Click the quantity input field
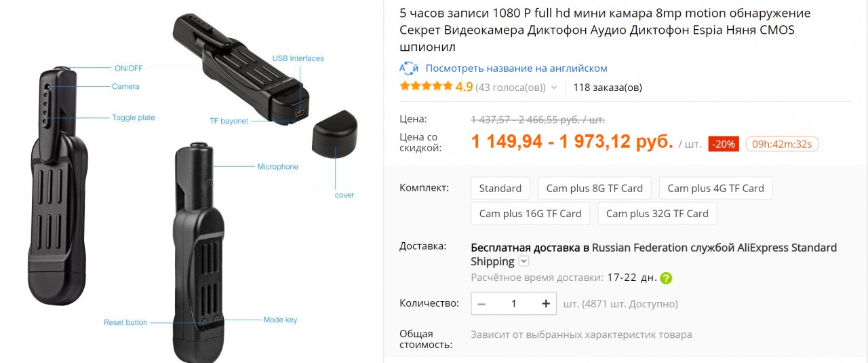This screenshot has width=868, height=363. (x=513, y=303)
